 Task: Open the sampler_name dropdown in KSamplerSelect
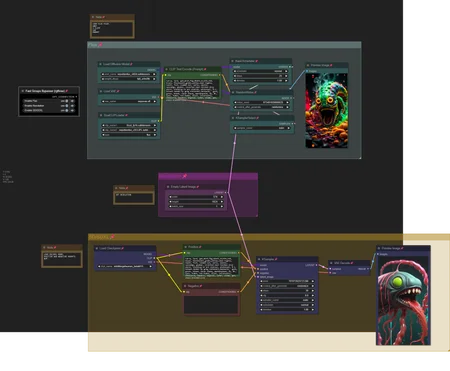[262, 128]
